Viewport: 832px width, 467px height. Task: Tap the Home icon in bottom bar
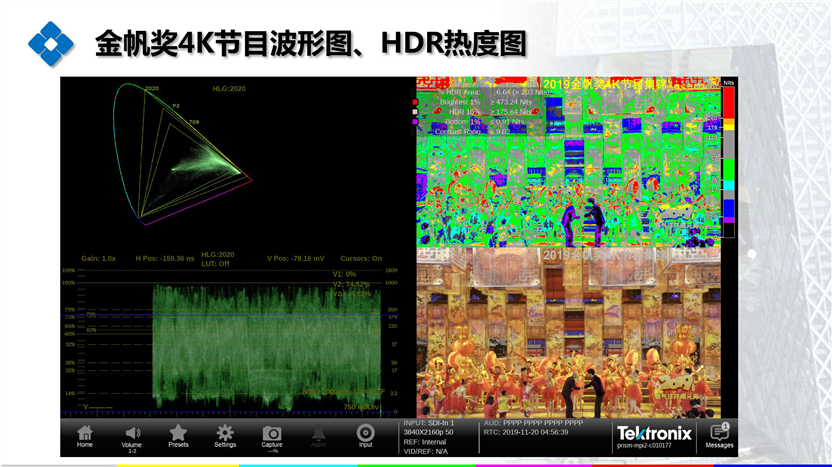[85, 434]
